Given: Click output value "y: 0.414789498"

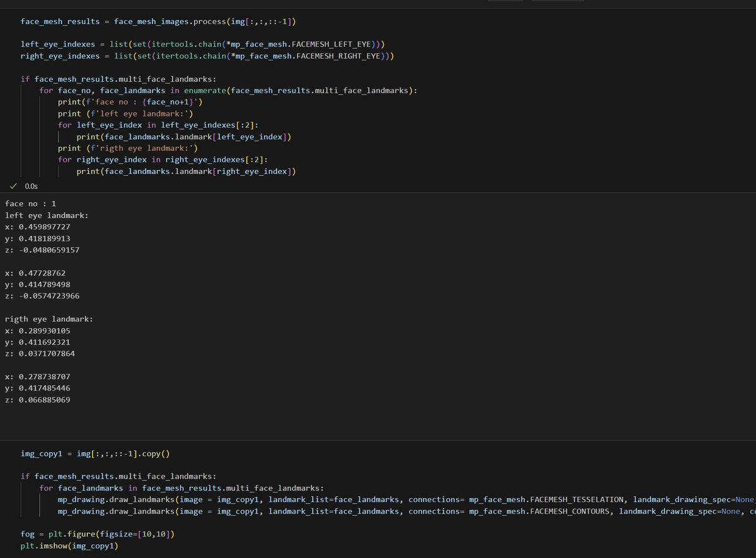Looking at the screenshot, I should coord(37,285).
